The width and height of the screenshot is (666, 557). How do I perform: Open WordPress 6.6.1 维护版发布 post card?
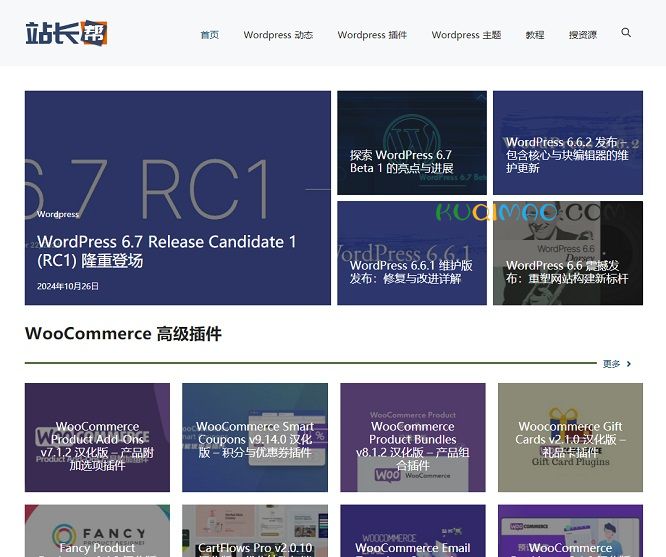(x=412, y=253)
